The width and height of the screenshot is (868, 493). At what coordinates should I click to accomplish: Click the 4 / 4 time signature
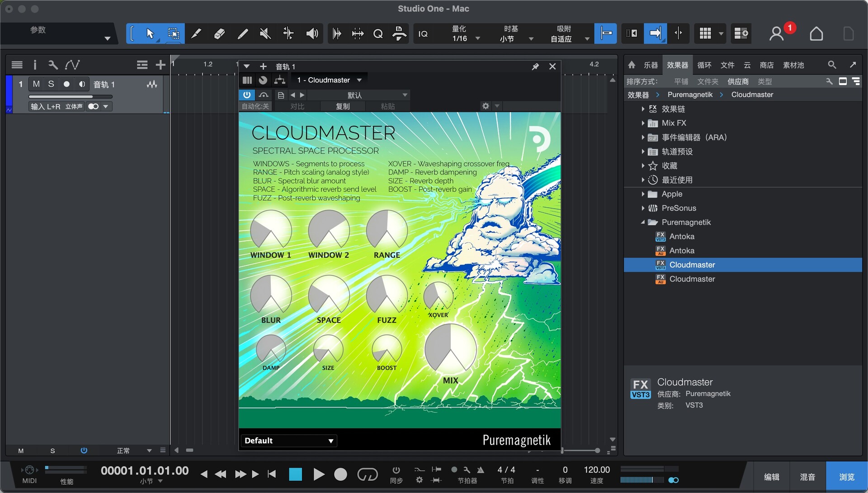(506, 470)
